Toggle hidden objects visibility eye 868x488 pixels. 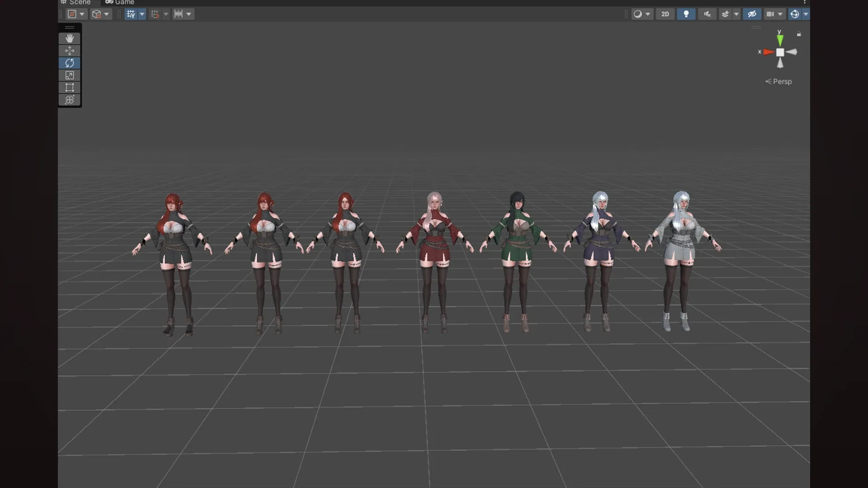(x=752, y=14)
